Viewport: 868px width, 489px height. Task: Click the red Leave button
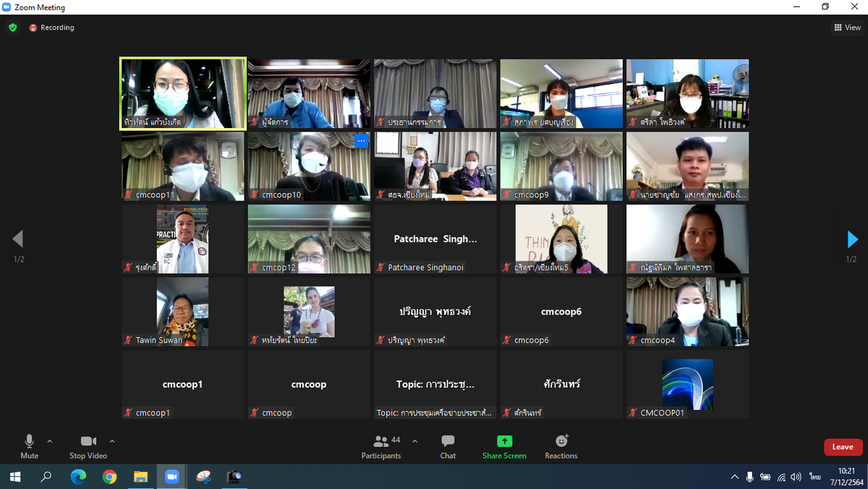tap(843, 447)
